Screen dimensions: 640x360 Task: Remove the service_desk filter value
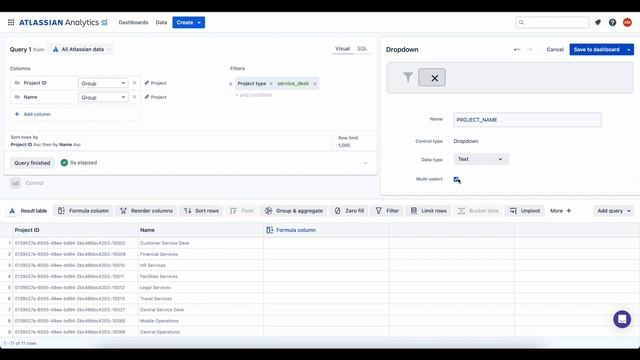pyautogui.click(x=315, y=84)
